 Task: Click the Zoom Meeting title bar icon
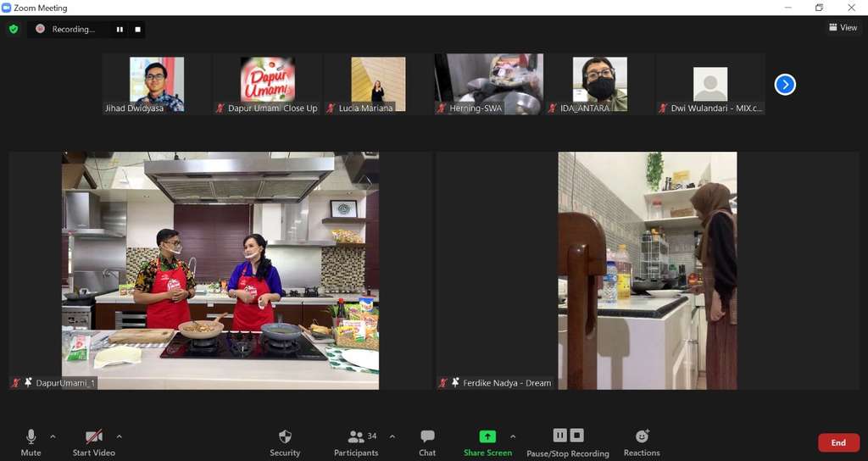click(6, 8)
